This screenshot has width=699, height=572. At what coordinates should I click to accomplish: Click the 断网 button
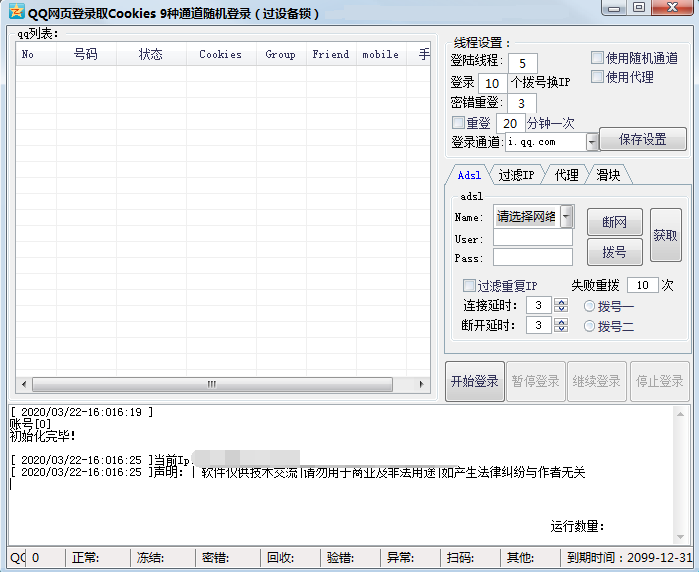click(x=614, y=222)
